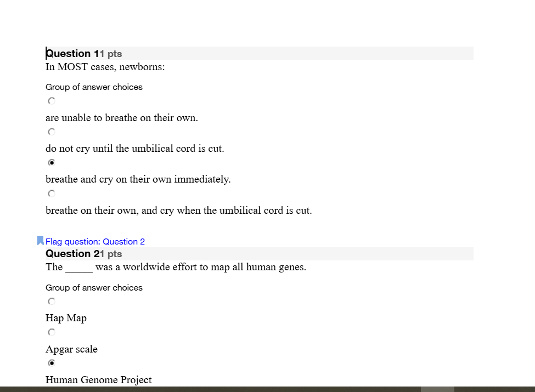Choose the Apgar scale radio button
The width and height of the screenshot is (535, 392).
tap(52, 332)
